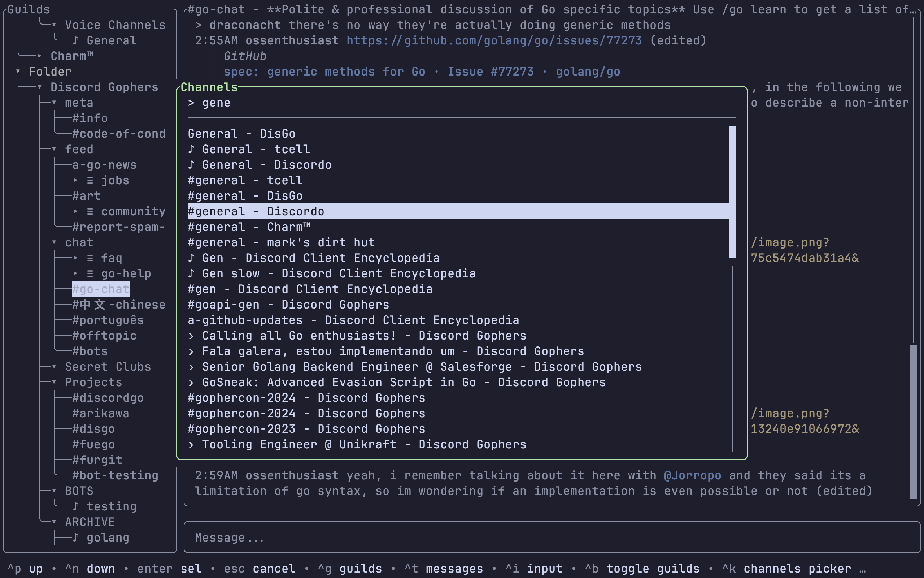Image resolution: width=924 pixels, height=578 pixels.
Task: Click the voice note icon of General - Discordo
Action: point(191,165)
